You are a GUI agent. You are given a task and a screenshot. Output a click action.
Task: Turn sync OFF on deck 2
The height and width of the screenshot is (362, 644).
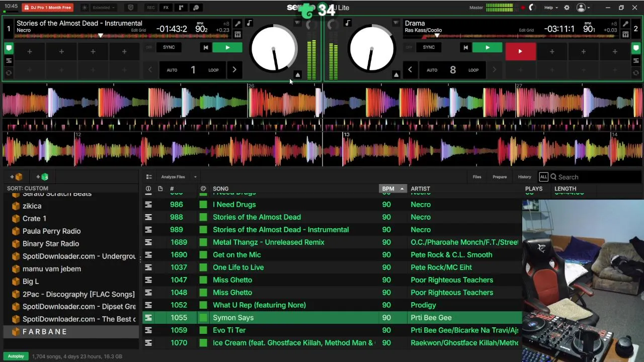409,47
